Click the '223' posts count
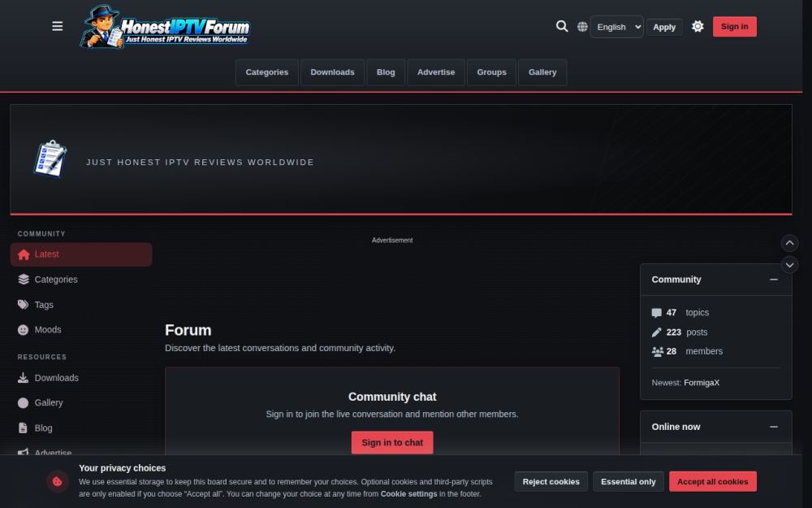This screenshot has height=508, width=812. point(674,332)
